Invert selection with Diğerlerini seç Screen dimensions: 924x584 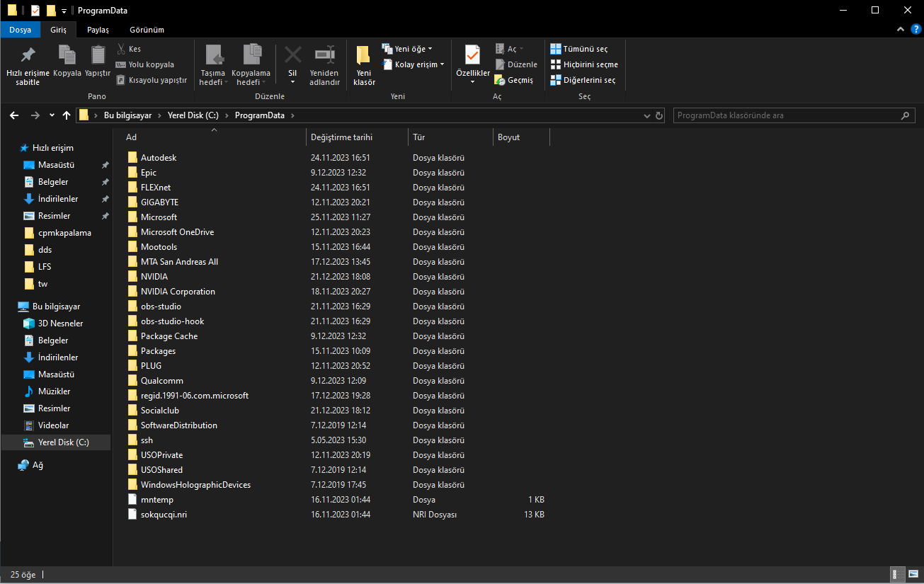pyautogui.click(x=583, y=80)
